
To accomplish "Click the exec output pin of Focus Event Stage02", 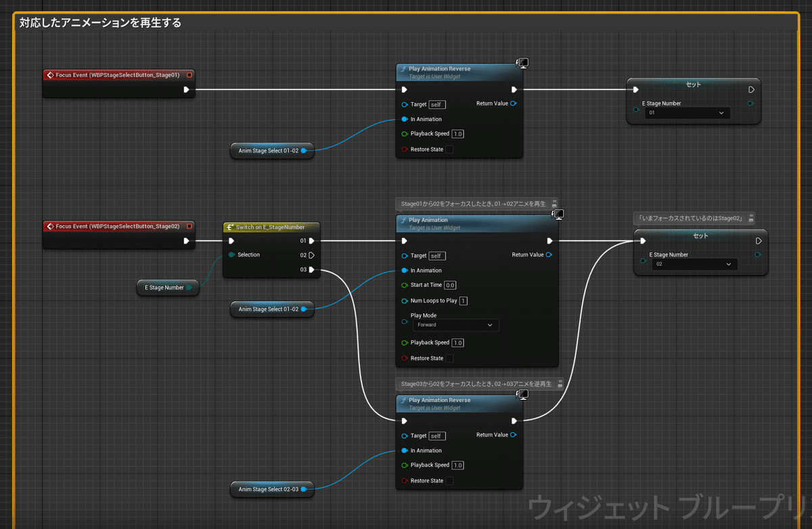I will coord(186,240).
